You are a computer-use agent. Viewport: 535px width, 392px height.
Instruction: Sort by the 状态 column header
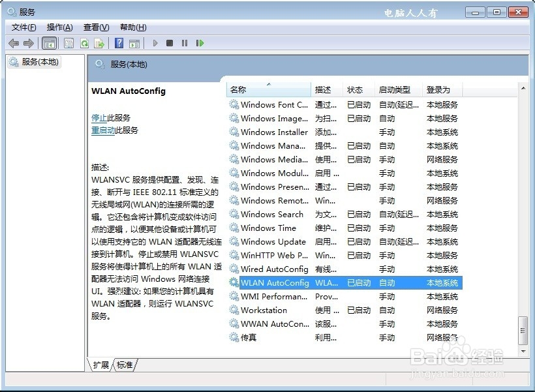358,90
